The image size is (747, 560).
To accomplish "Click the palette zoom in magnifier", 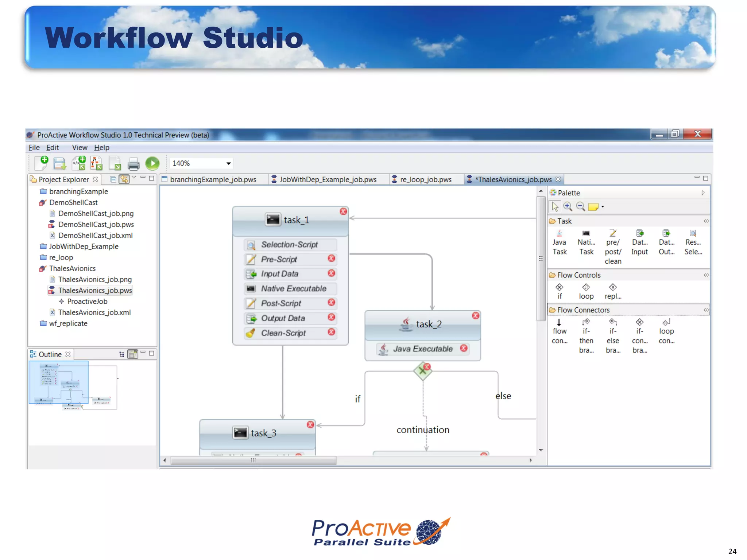I will click(x=568, y=207).
